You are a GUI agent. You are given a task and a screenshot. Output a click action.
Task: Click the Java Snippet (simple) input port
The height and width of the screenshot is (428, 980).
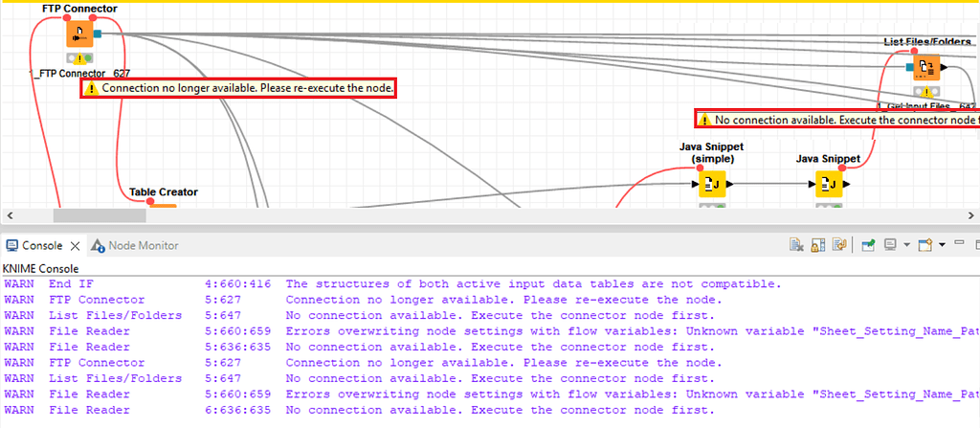pos(695,185)
